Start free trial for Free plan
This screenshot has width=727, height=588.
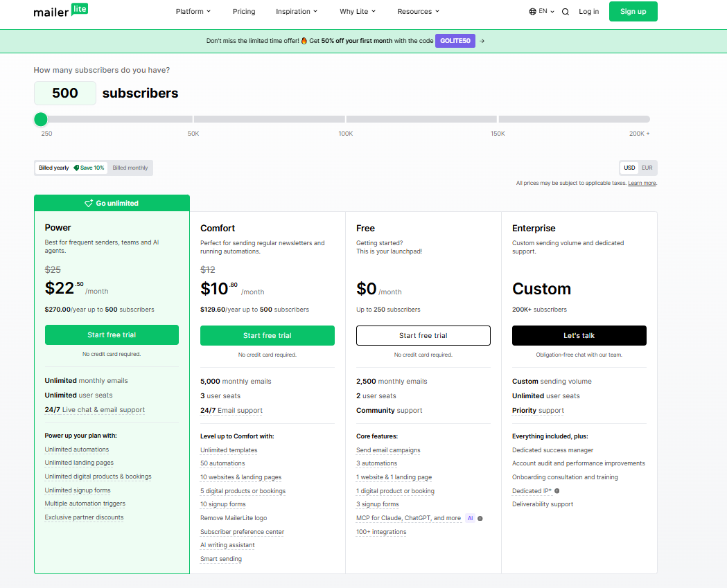coord(423,335)
